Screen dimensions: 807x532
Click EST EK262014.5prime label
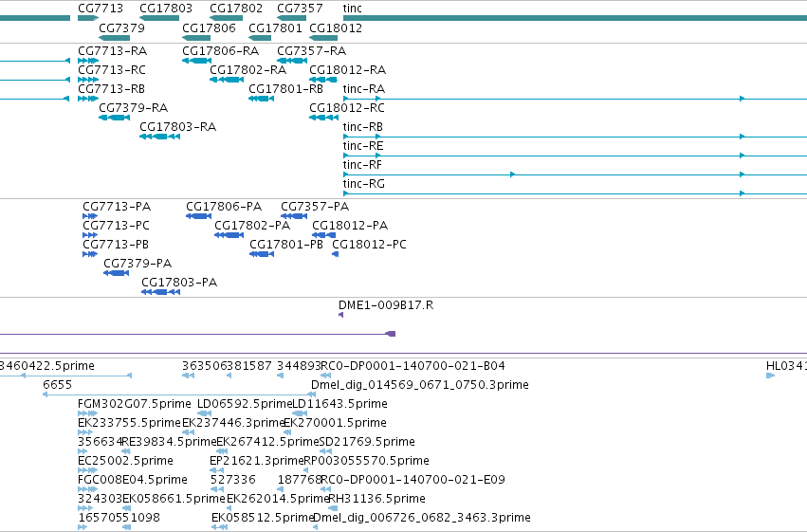click(278, 499)
